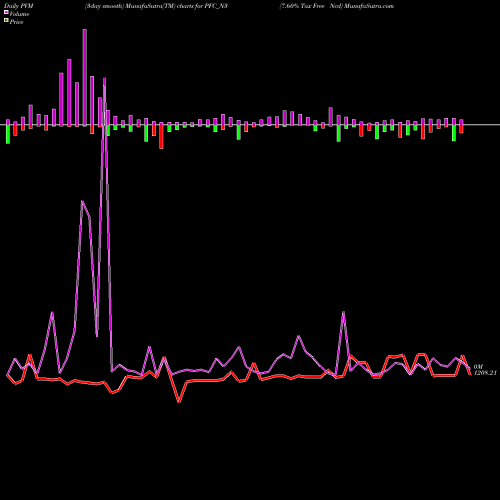Click the Price legend color swatch
500x500 pixels.
click(6, 21)
